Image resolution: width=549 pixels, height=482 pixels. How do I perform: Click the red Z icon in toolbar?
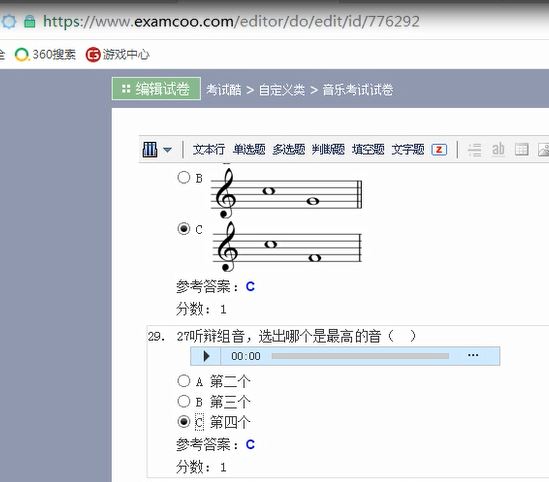pyautogui.click(x=439, y=150)
